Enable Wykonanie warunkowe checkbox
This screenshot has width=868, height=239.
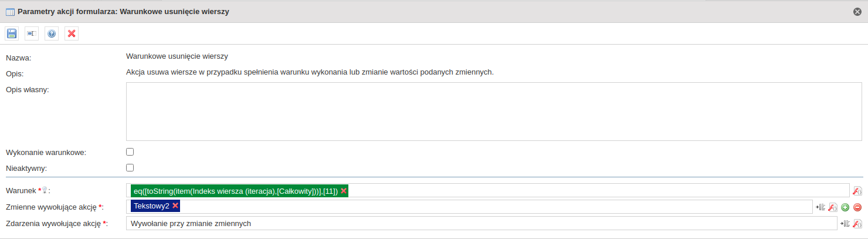pos(130,152)
